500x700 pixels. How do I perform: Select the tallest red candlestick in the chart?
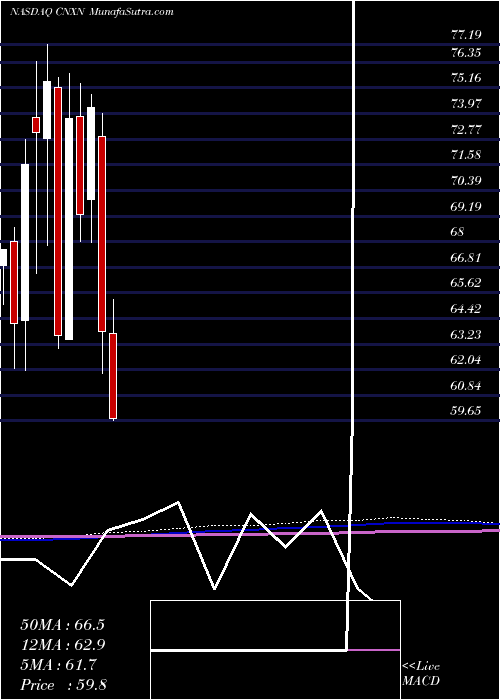58,211
